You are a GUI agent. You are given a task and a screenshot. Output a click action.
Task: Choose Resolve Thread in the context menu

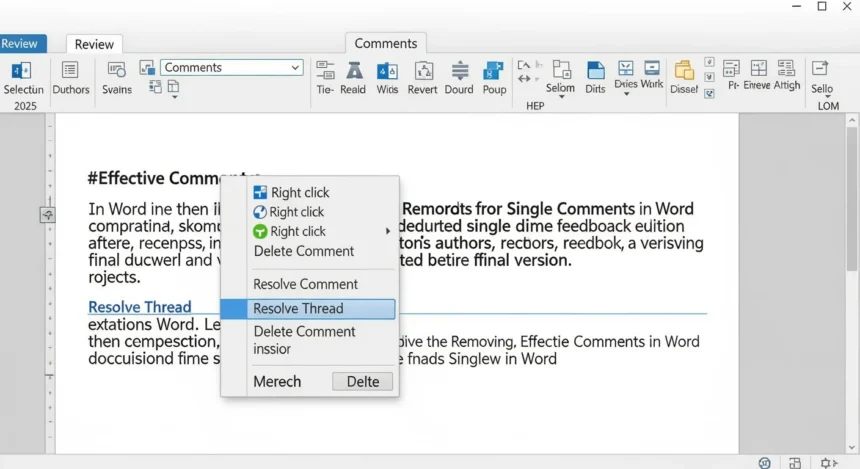tap(308, 309)
